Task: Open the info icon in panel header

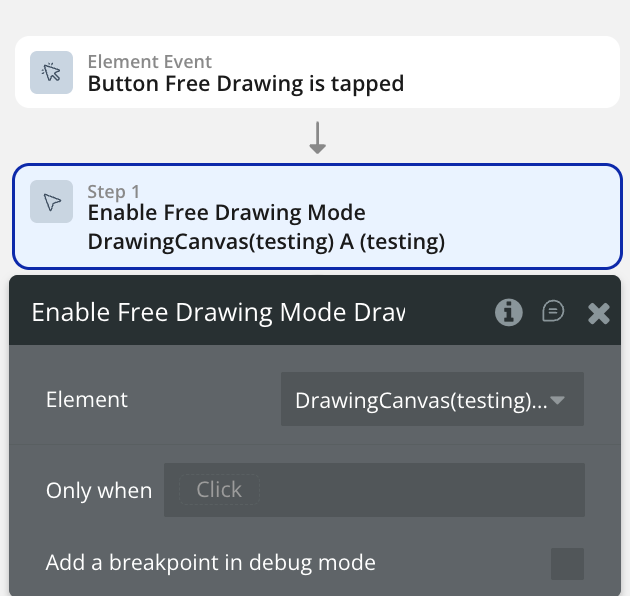Action: [509, 312]
